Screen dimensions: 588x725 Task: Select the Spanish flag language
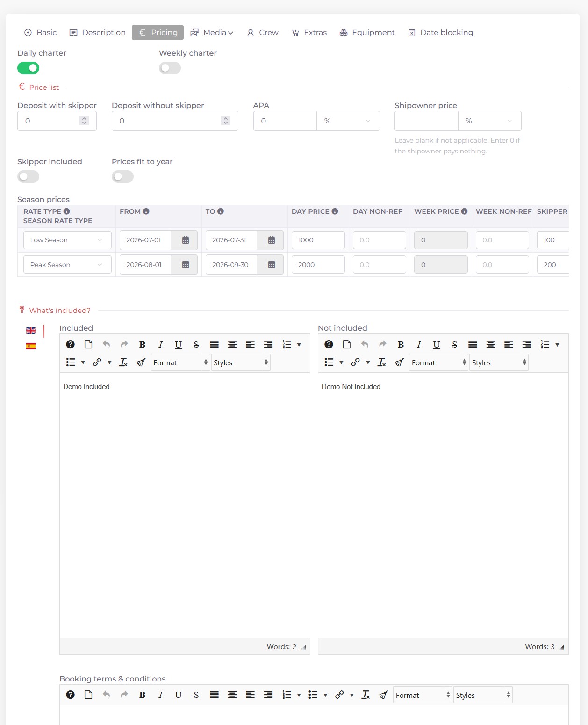pos(31,347)
